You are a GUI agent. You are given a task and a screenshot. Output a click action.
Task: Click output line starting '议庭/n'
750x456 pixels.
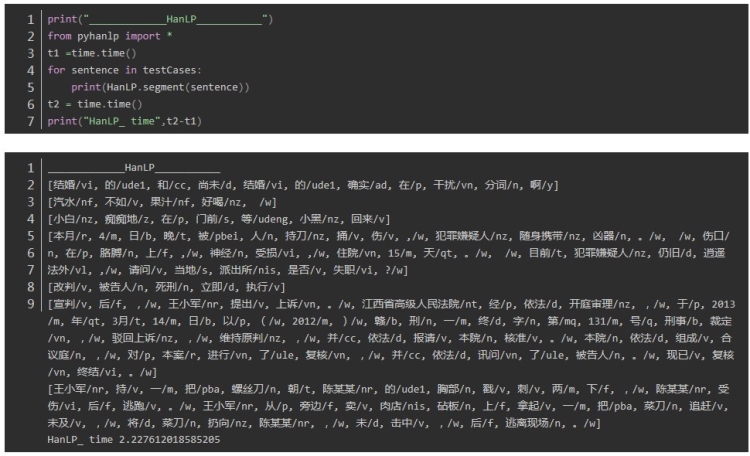coord(390,355)
